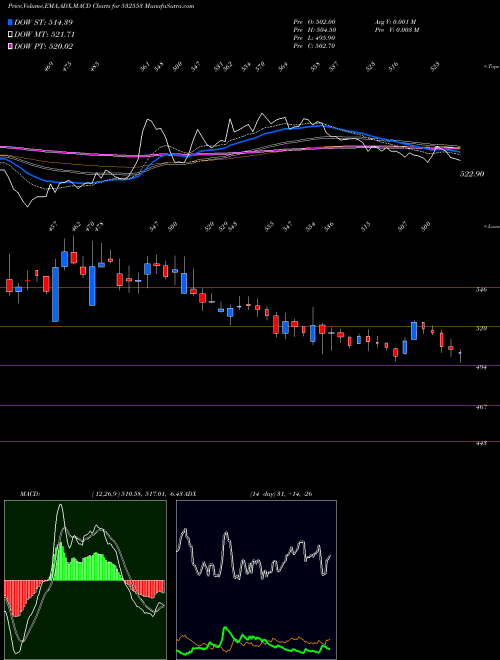Click the '(14 day) 31, +14, -26' ADX values
This screenshot has height=660, width=500.
point(281,494)
